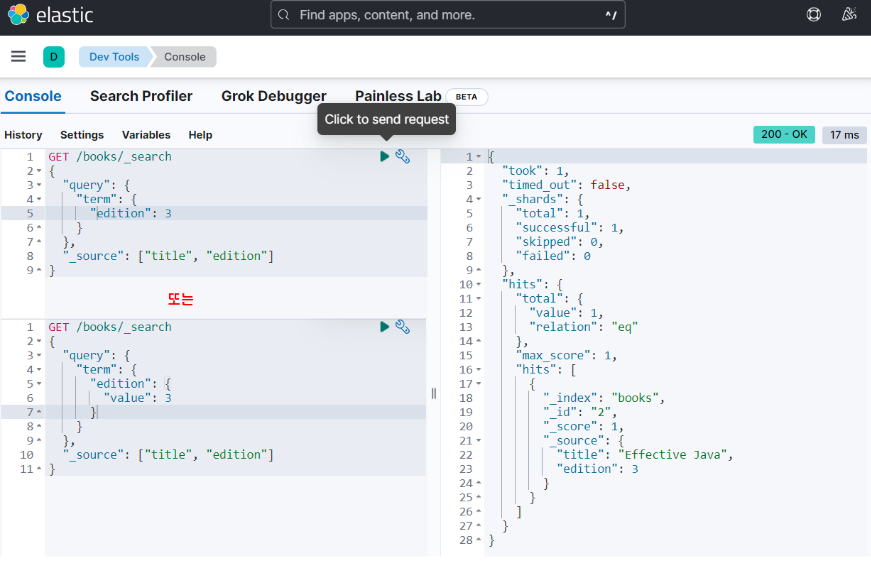Viewport: 871px width, 567px height.
Task: Open wrench actions for first request
Action: (403, 157)
